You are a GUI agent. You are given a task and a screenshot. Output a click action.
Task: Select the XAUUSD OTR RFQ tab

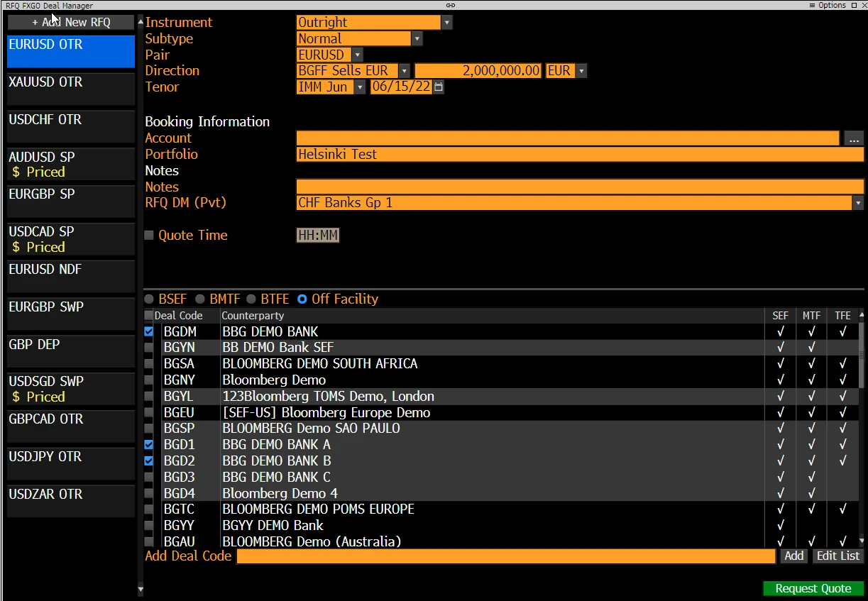coord(70,89)
